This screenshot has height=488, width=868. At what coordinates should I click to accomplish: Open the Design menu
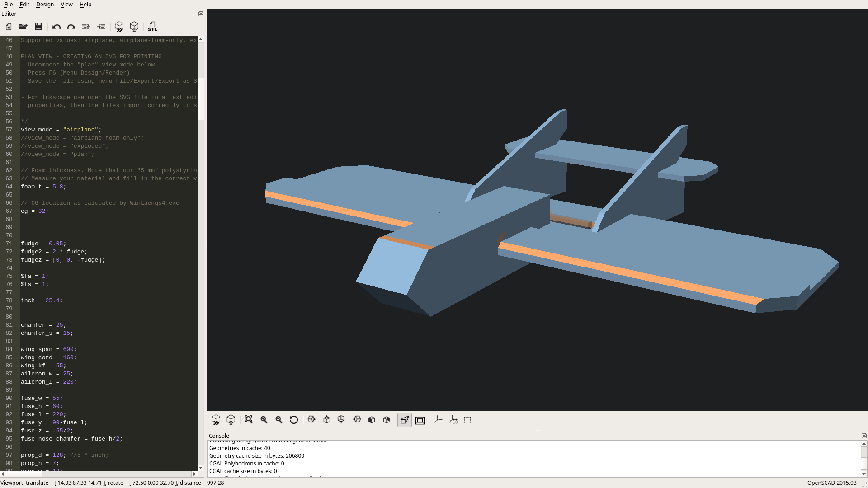tap(45, 5)
